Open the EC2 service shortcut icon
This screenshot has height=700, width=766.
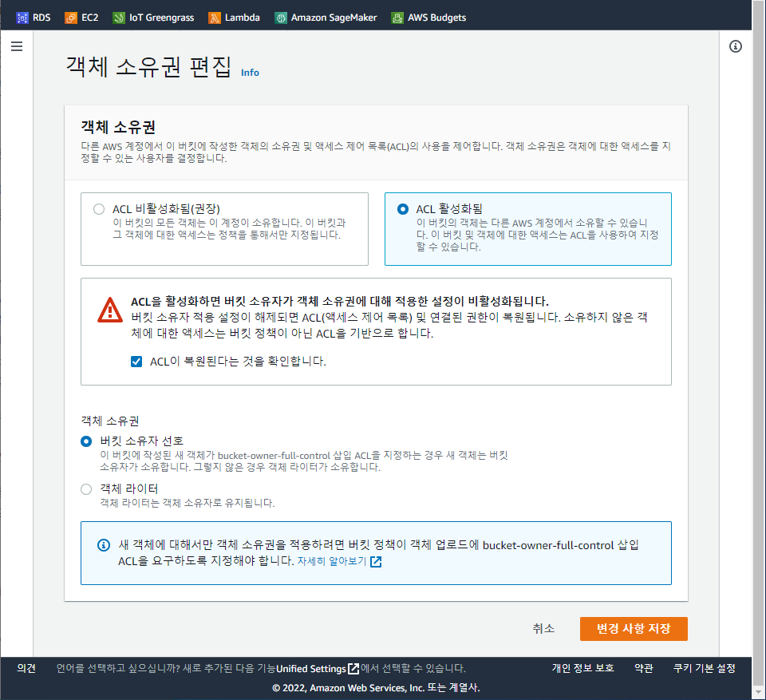tap(71, 18)
